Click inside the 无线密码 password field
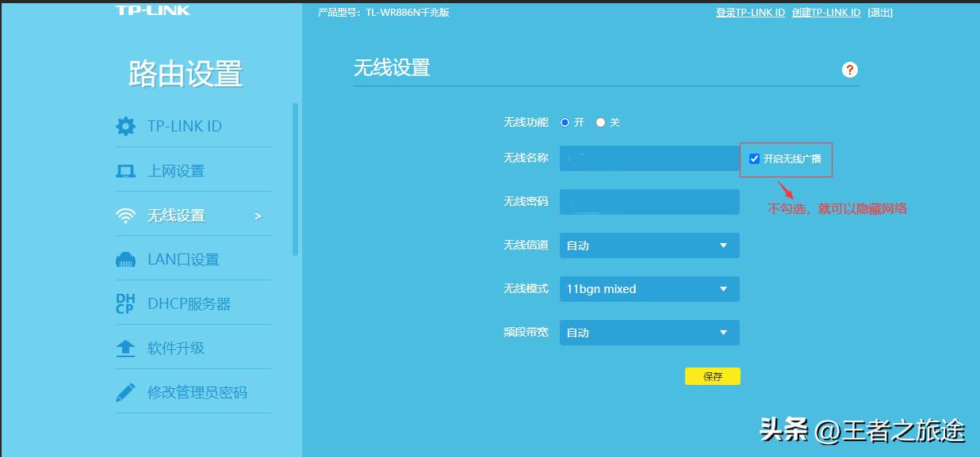 click(x=649, y=201)
